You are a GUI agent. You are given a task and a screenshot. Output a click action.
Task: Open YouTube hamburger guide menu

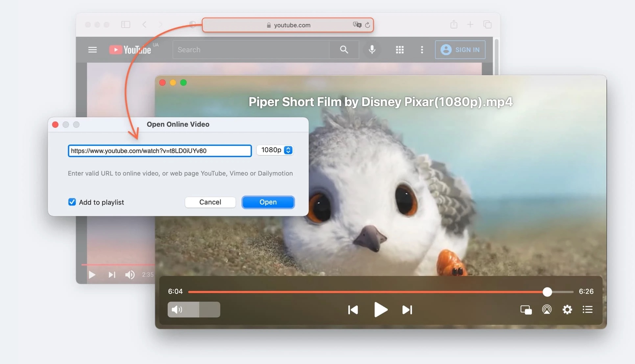[92, 50]
